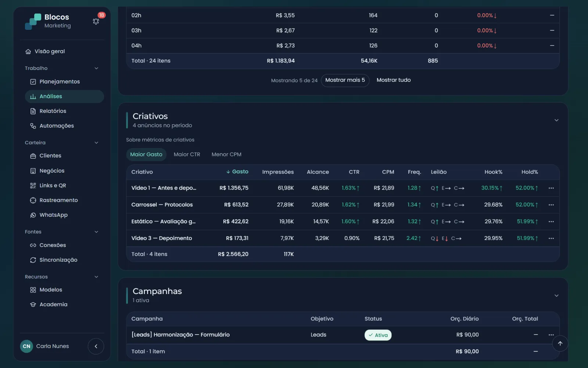The width and height of the screenshot is (588, 368).
Task: Click the Mostrar mais 5 button
Action: [x=345, y=80]
